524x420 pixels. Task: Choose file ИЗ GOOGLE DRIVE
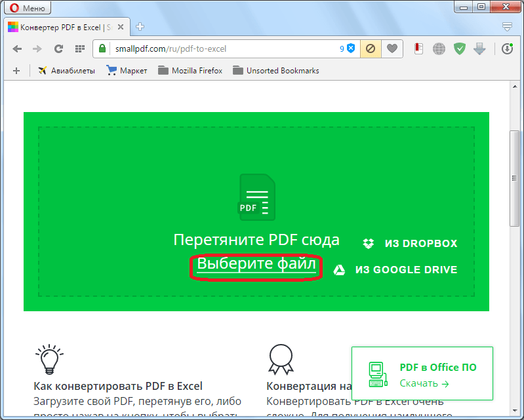(395, 270)
